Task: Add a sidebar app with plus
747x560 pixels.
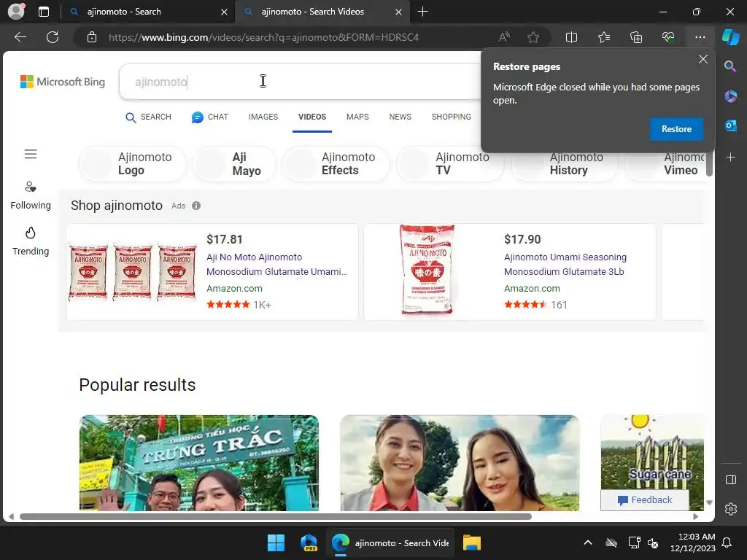Action: pyautogui.click(x=730, y=157)
